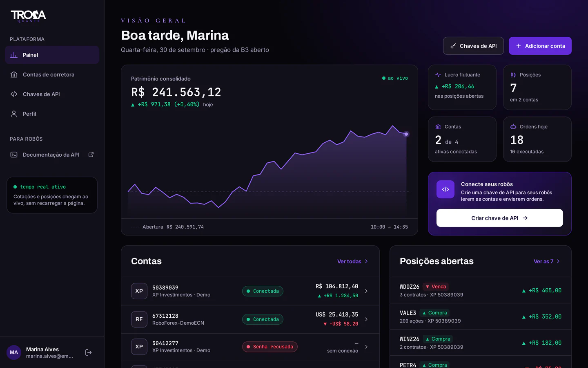Click the Patrimônio value R$ 241.563,12

pyautogui.click(x=176, y=92)
